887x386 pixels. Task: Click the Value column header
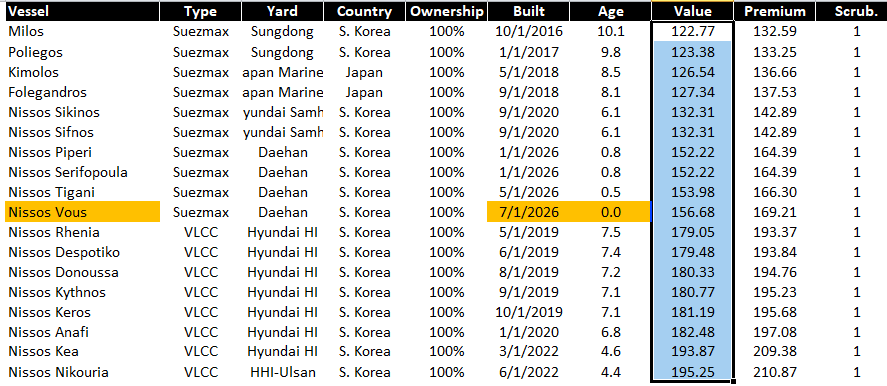pos(692,11)
